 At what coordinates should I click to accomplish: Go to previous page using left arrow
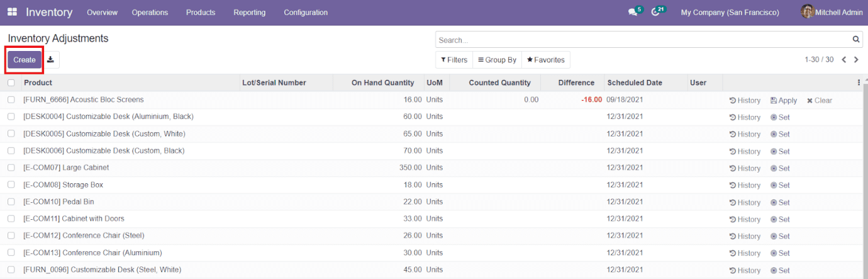coord(844,60)
